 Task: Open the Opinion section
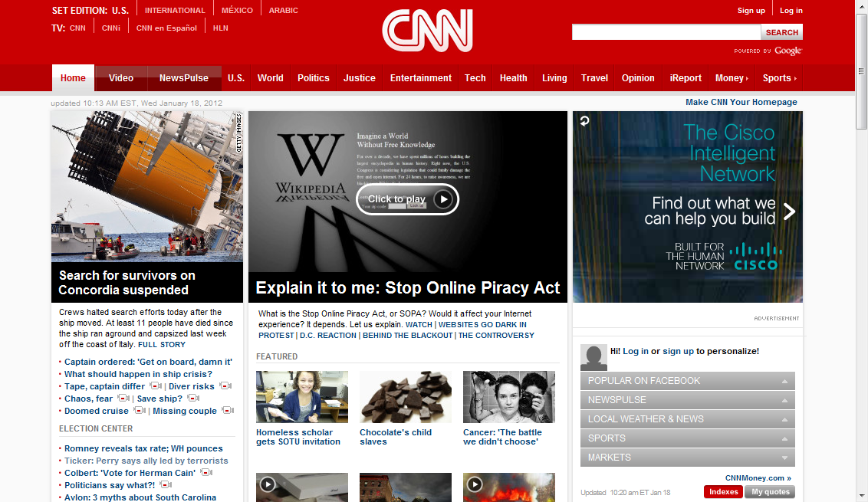[x=638, y=78]
